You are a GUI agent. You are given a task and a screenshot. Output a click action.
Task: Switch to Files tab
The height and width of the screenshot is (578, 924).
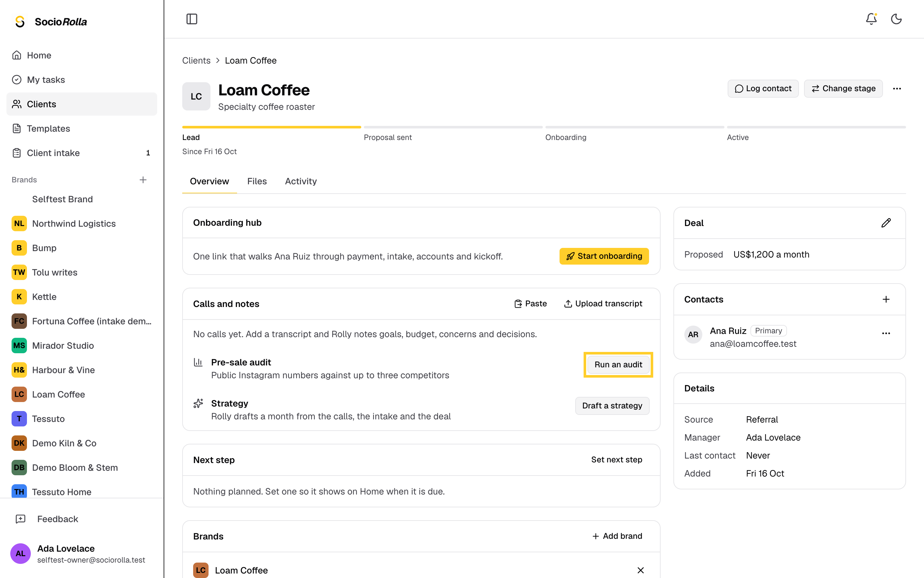point(257,181)
